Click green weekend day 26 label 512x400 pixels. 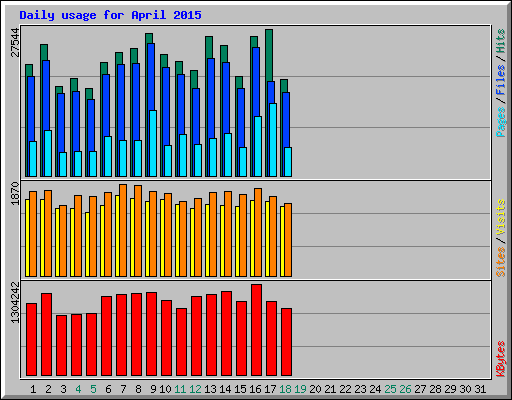tap(405, 389)
